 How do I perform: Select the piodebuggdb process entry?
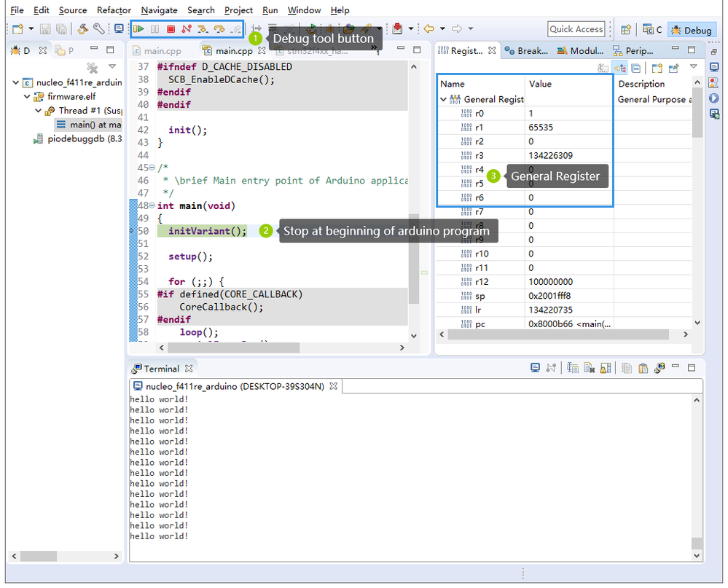click(x=77, y=138)
